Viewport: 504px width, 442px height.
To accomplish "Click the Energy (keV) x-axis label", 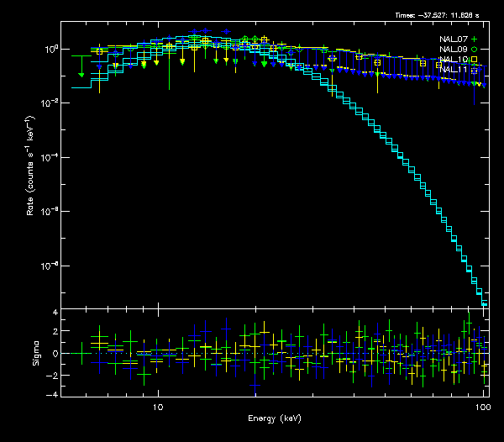I will coord(274,418).
